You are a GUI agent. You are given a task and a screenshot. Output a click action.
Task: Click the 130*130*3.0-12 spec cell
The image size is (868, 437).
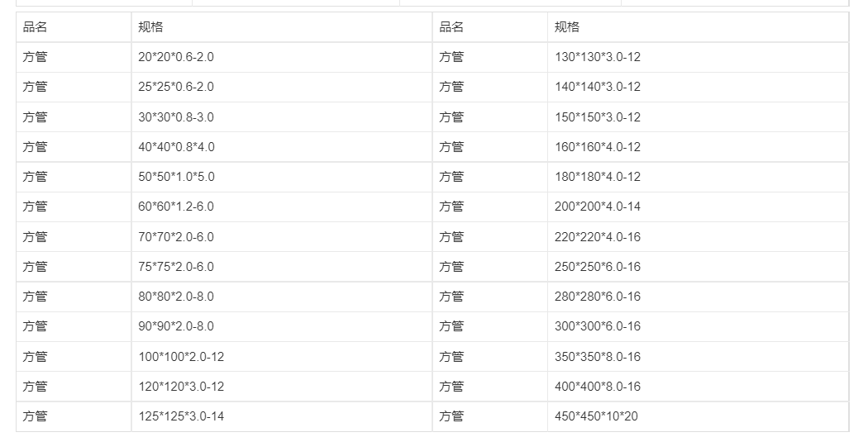pos(698,57)
